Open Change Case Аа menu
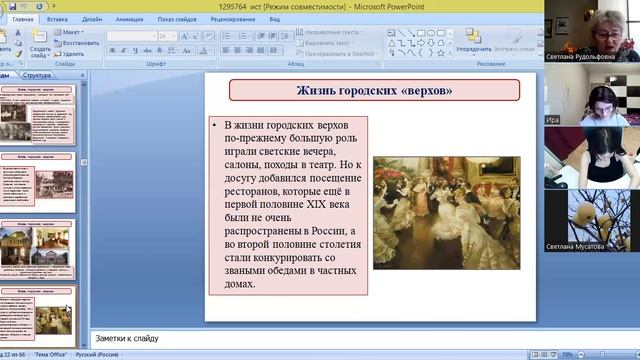This screenshot has height=360, width=640. [x=187, y=51]
